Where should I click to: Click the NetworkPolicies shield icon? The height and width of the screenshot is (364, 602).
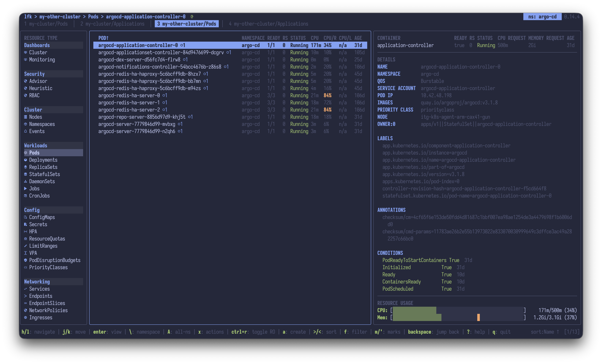[x=25, y=310]
